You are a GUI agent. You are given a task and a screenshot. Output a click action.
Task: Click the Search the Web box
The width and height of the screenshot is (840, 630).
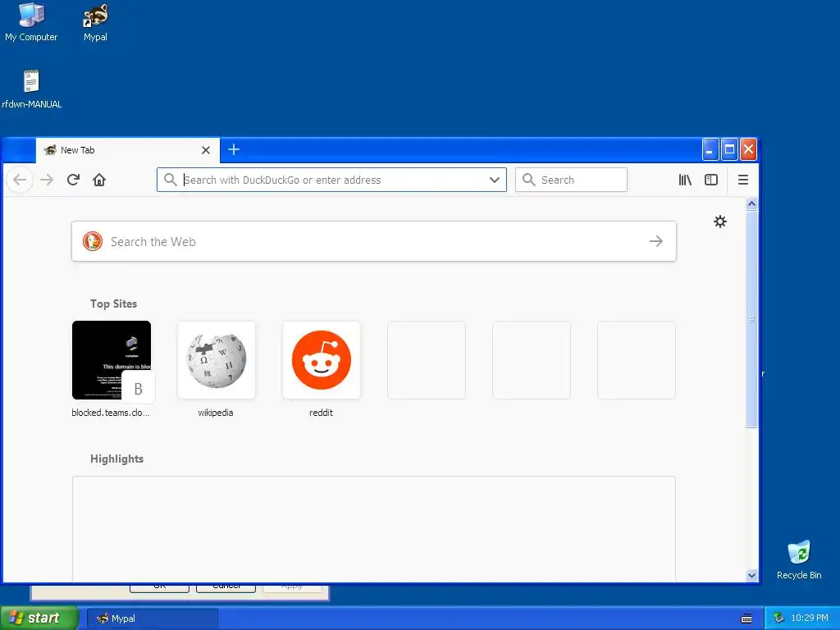click(x=374, y=242)
